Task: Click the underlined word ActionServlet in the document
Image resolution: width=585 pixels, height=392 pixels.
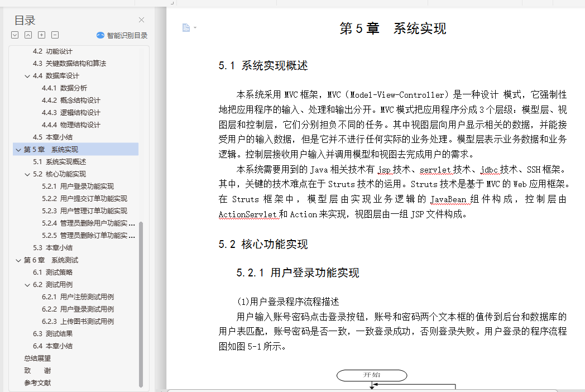Action: [x=248, y=214]
